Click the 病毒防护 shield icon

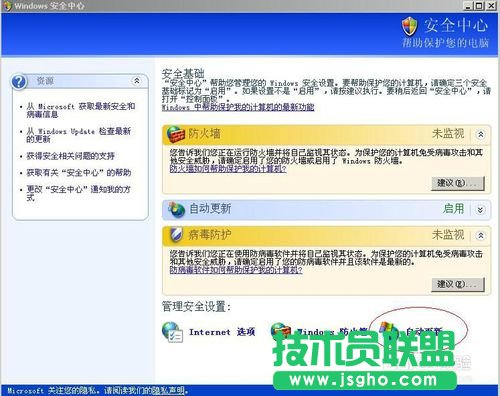(176, 235)
